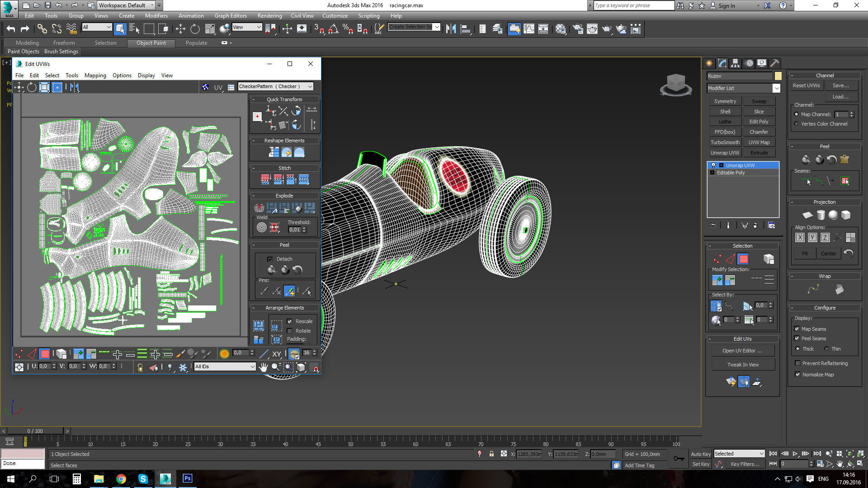Click the Pan hand tool in Edit UVWs
Image resolution: width=868 pixels, height=488 pixels.
(263, 367)
